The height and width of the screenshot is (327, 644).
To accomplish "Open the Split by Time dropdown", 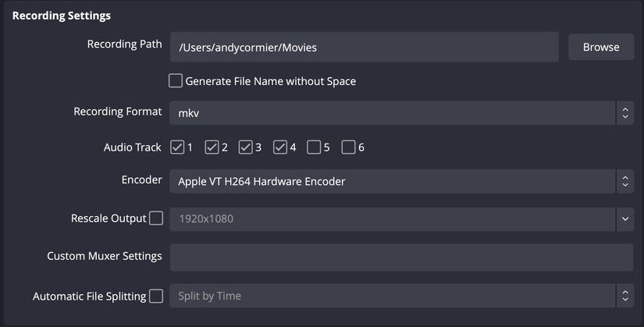I will click(x=392, y=296).
